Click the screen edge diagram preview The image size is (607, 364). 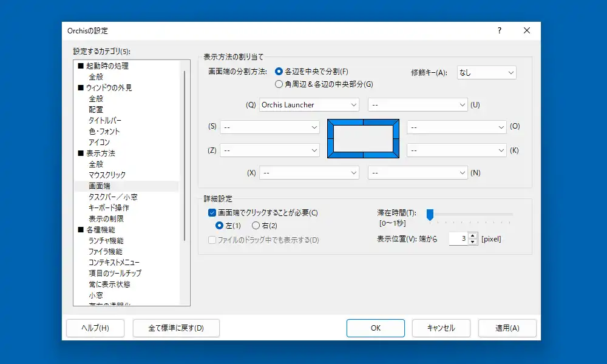click(x=363, y=138)
